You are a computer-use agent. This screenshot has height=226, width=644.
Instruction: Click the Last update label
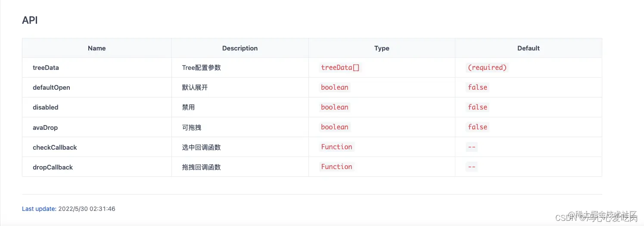pos(39,209)
